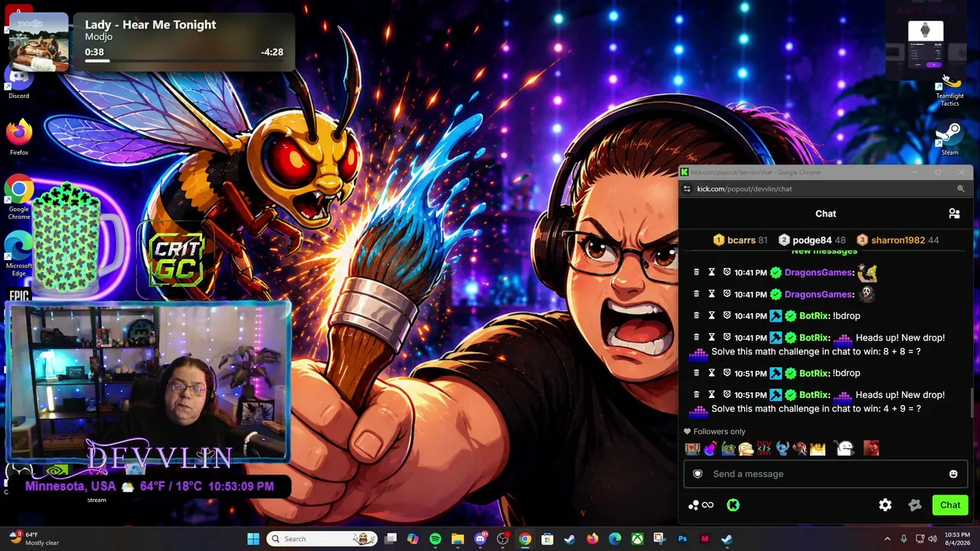Open File Explorer from the taskbar

pos(457,539)
